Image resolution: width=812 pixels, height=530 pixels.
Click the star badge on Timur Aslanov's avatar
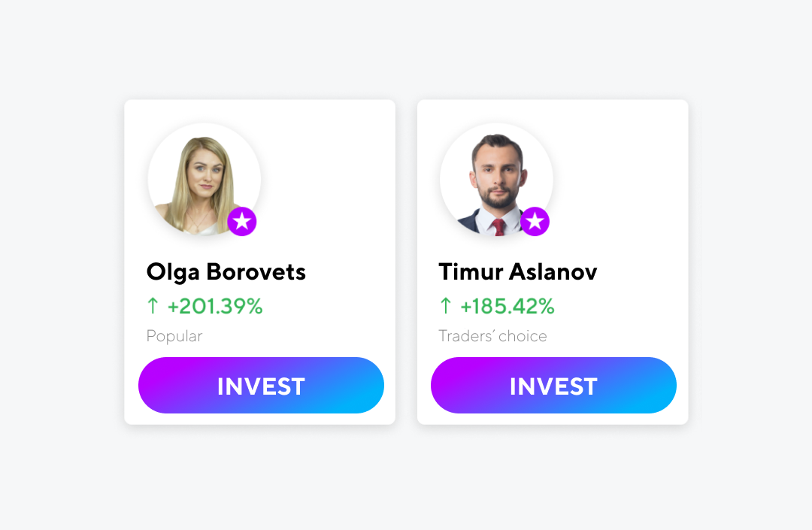[x=535, y=222]
